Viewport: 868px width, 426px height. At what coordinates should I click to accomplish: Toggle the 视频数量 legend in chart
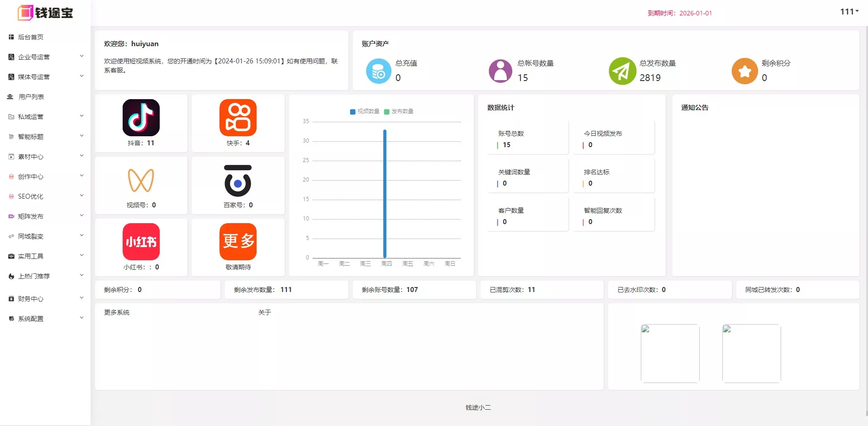click(365, 111)
